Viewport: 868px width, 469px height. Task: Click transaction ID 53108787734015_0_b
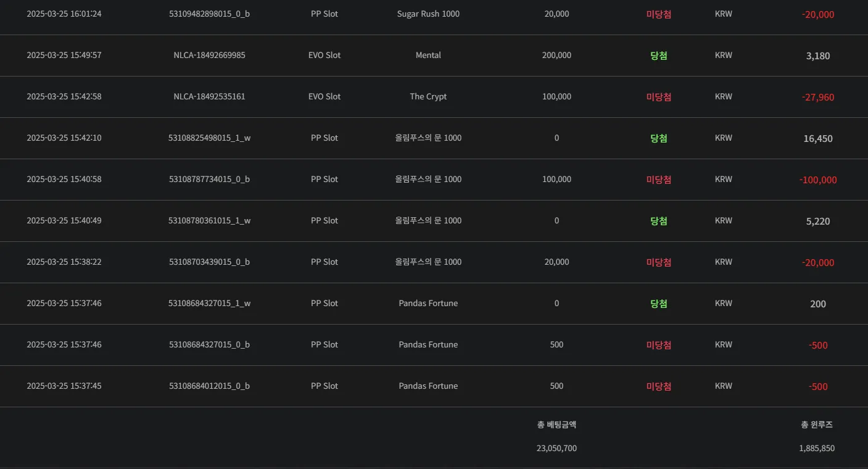[209, 179]
